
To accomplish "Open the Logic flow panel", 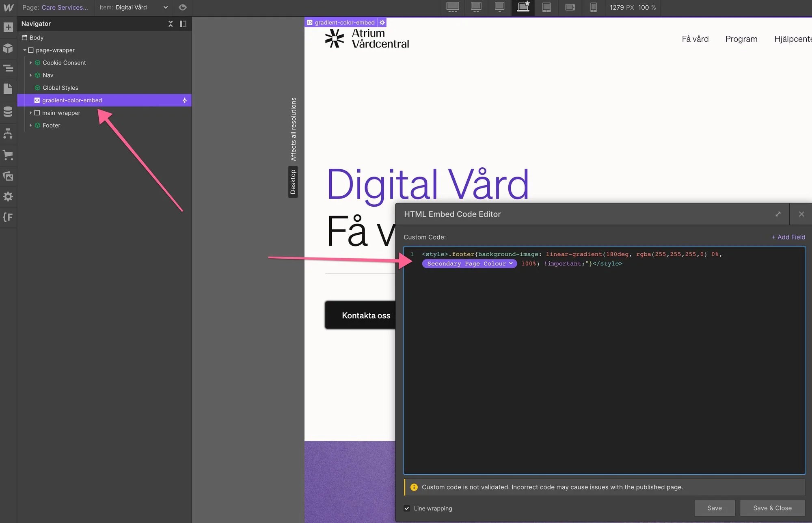I will [x=8, y=134].
